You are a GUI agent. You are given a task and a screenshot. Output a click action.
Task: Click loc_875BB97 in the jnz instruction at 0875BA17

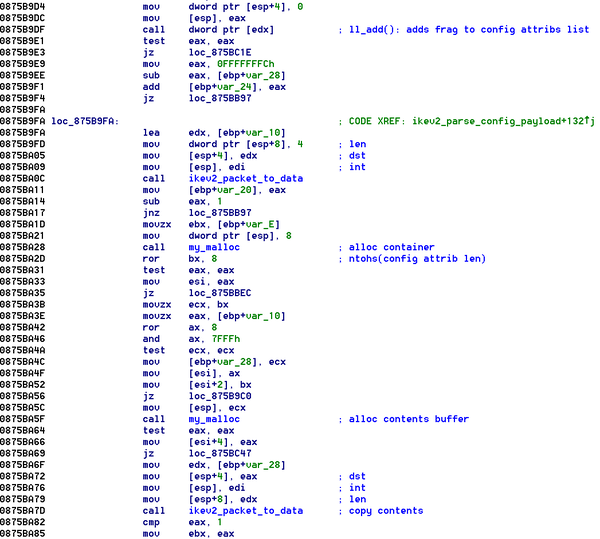pos(220,213)
